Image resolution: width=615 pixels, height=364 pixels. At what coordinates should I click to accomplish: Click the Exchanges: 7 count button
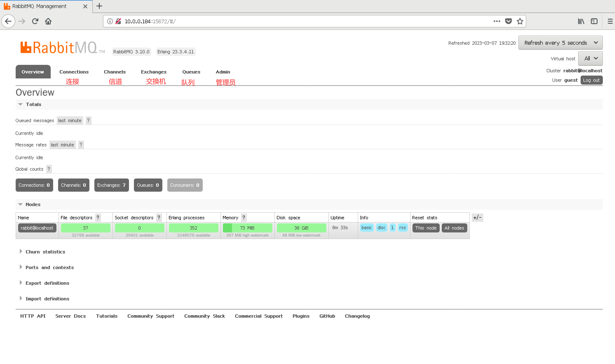click(111, 185)
